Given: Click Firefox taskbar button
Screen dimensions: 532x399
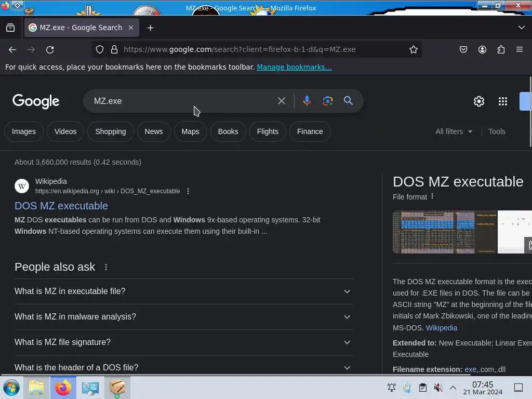Looking at the screenshot, I should 63,388.
